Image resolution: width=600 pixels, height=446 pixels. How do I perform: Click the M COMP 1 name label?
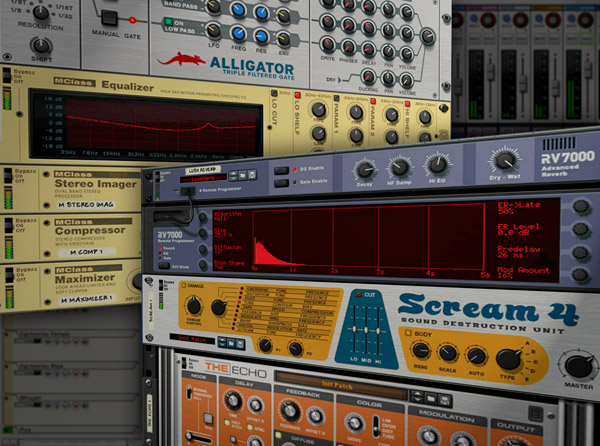86,252
